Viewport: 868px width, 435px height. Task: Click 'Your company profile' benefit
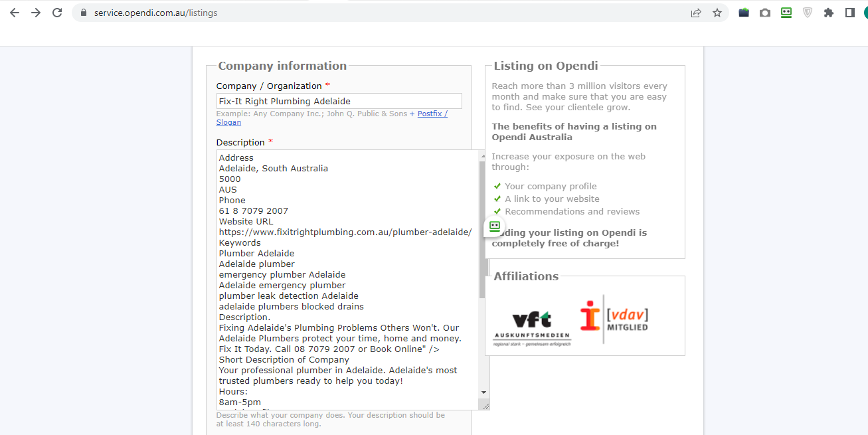pyautogui.click(x=551, y=186)
